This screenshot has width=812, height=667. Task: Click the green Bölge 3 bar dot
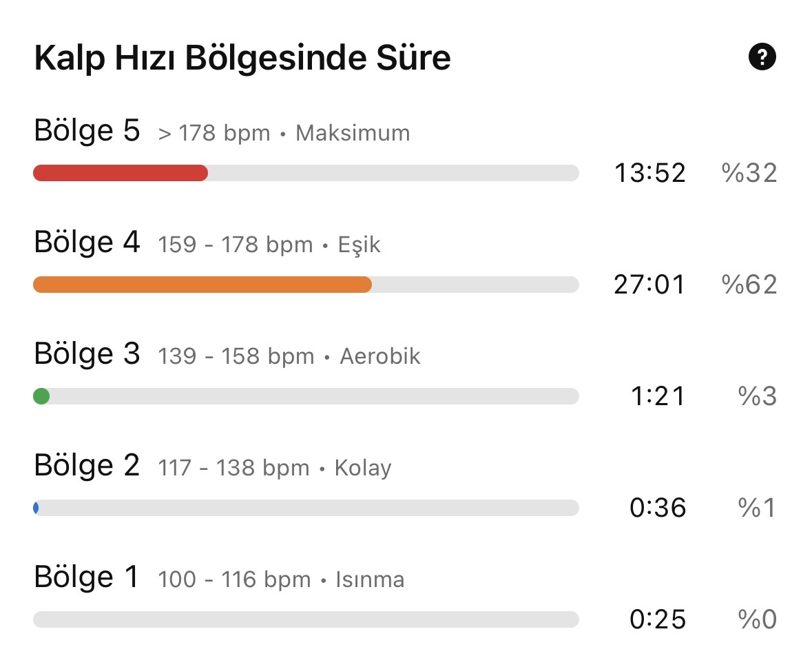(41, 396)
